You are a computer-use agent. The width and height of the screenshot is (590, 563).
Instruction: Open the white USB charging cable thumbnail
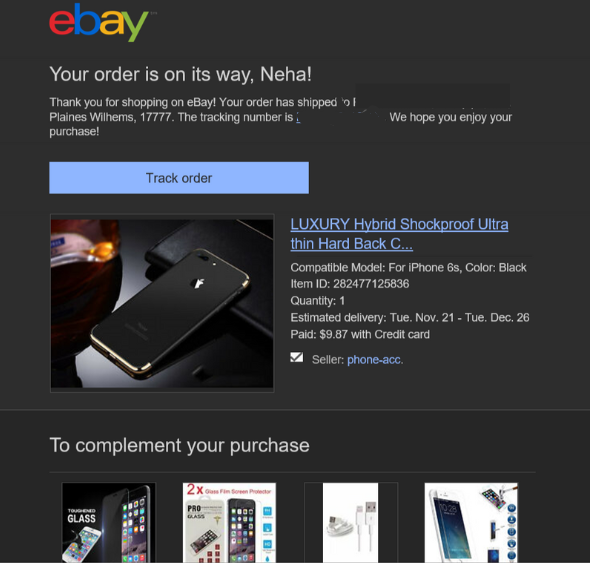[x=351, y=523]
